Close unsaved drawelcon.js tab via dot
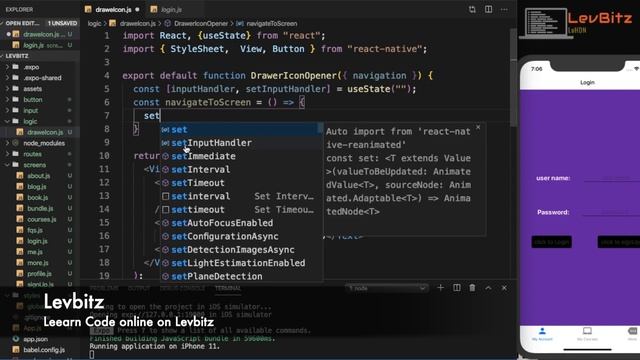 coord(137,9)
